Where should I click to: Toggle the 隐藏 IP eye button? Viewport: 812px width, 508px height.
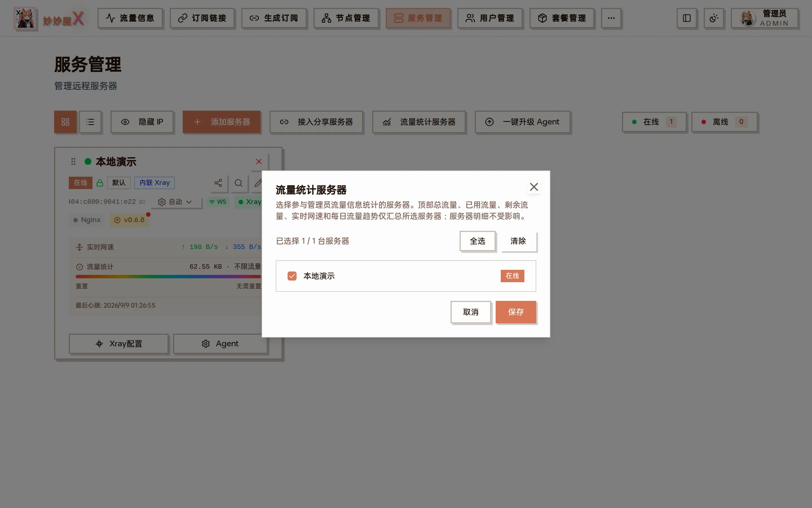click(142, 122)
